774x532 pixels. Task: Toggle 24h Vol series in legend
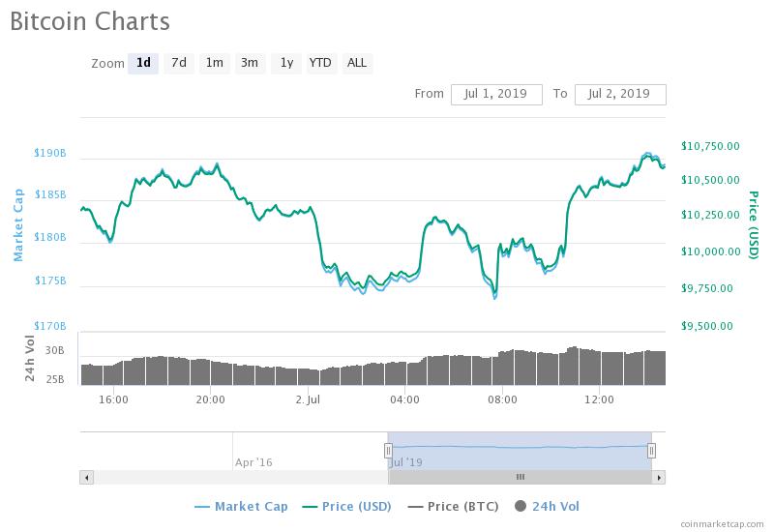point(547,507)
